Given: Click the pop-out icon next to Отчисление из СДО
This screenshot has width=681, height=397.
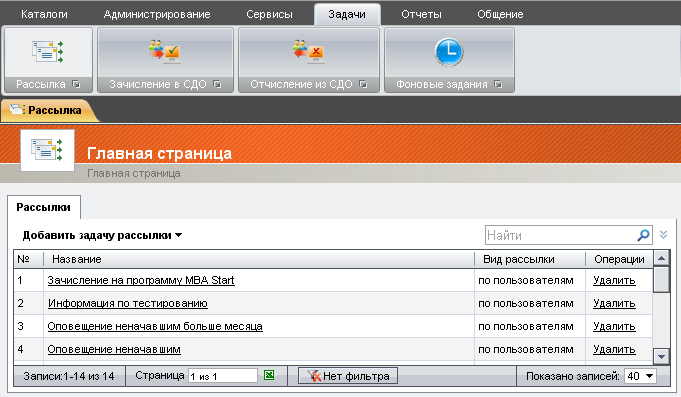Looking at the screenshot, I should [x=363, y=84].
